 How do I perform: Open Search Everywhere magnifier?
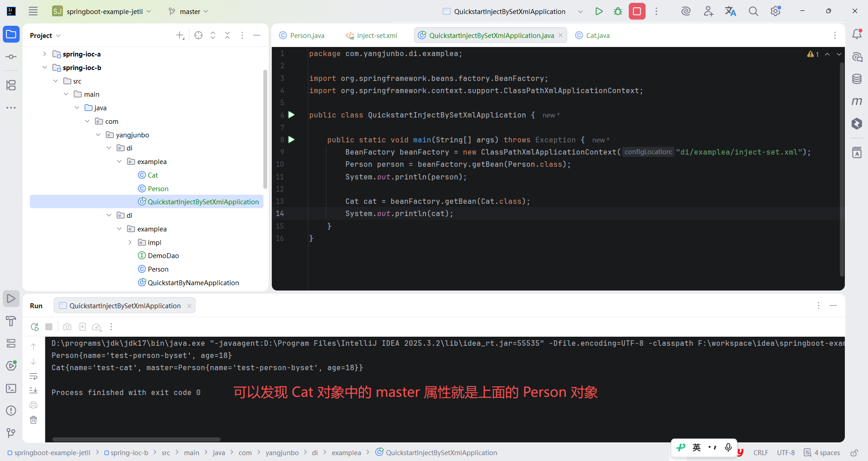[x=753, y=11]
